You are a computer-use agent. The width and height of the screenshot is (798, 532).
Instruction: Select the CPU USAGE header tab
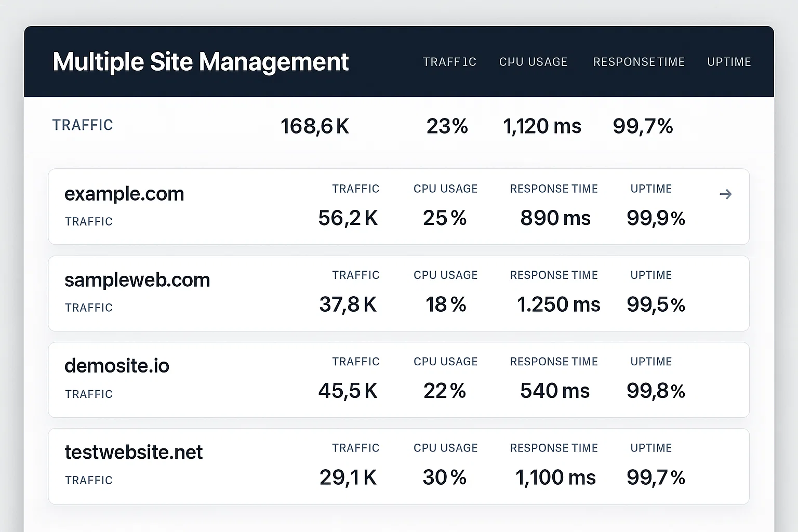533,62
